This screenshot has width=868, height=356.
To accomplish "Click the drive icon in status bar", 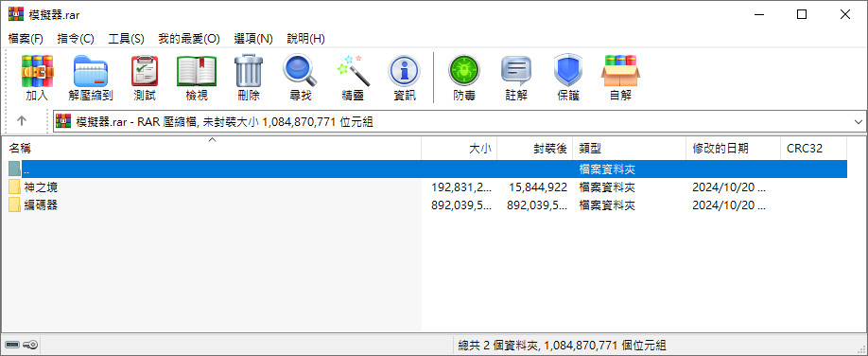I will coord(12,345).
